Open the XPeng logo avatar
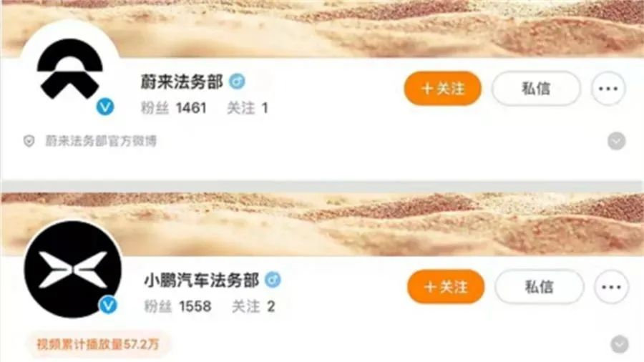 (x=73, y=269)
